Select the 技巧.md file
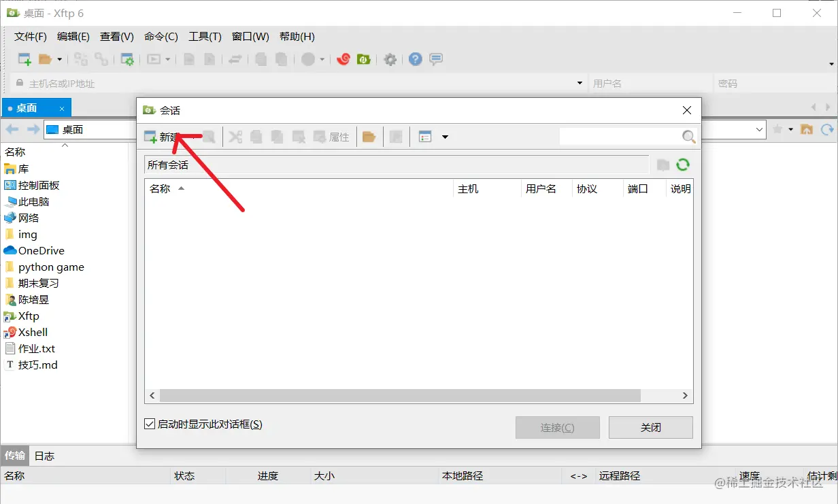 [x=31, y=365]
